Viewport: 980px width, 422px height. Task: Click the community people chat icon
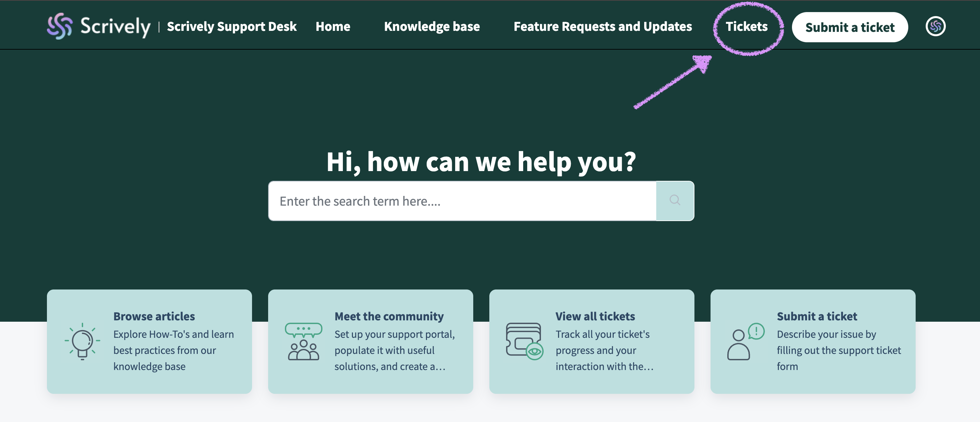click(303, 341)
